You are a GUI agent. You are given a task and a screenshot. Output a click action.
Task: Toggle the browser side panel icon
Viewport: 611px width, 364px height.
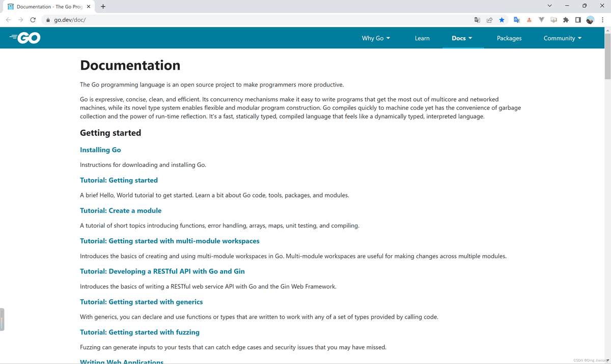(x=578, y=20)
